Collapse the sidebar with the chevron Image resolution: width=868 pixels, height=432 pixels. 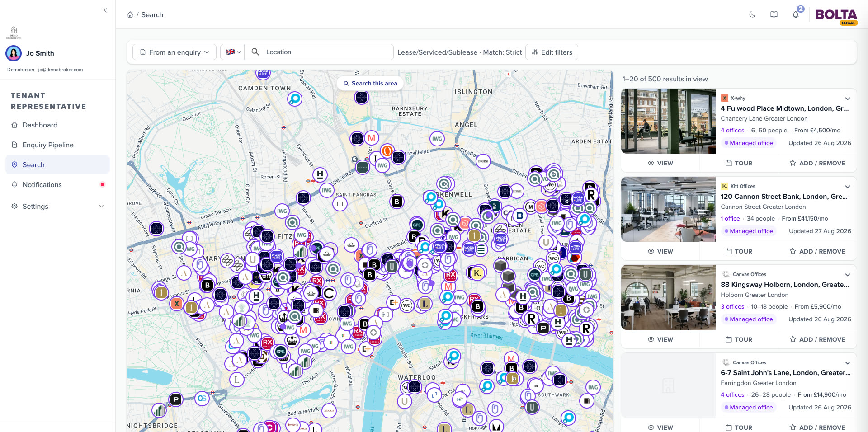point(105,10)
